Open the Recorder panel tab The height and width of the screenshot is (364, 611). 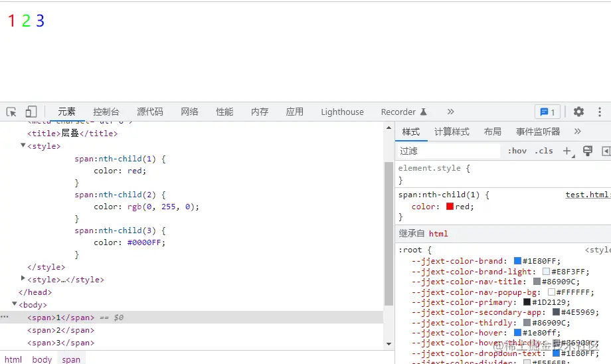pos(404,112)
